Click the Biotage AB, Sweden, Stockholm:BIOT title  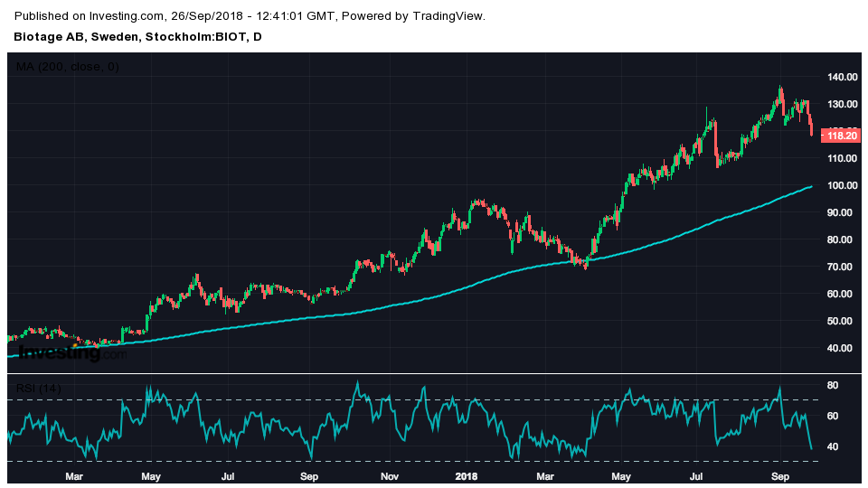pos(137,37)
